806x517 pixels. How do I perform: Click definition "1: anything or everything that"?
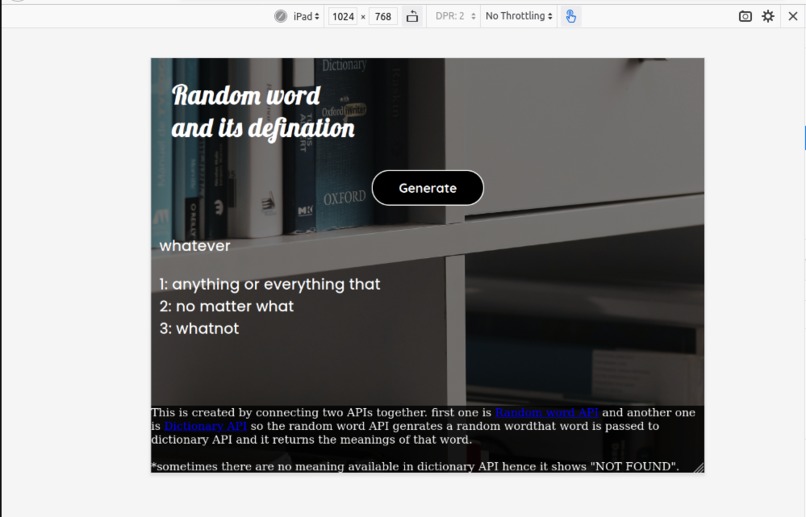[x=270, y=284]
